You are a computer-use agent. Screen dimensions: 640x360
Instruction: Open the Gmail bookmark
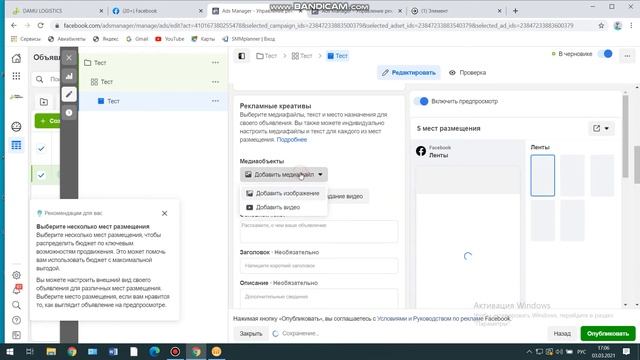[137, 39]
